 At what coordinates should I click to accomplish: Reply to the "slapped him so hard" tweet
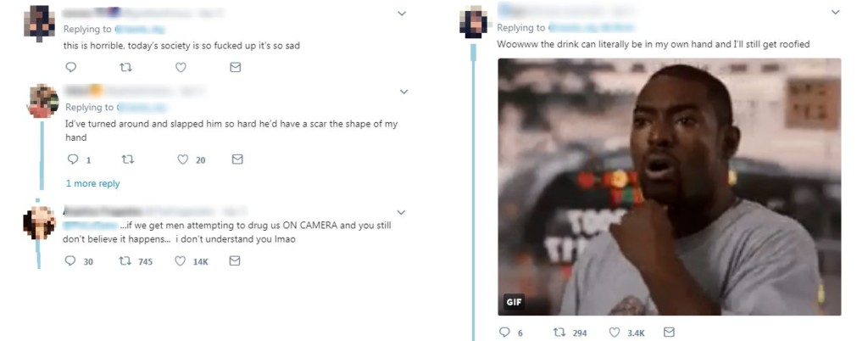coord(71,159)
